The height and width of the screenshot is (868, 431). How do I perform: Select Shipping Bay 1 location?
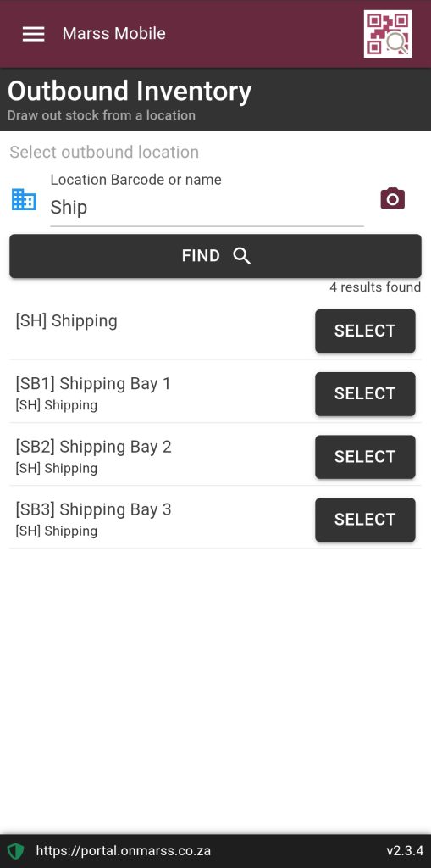click(365, 393)
